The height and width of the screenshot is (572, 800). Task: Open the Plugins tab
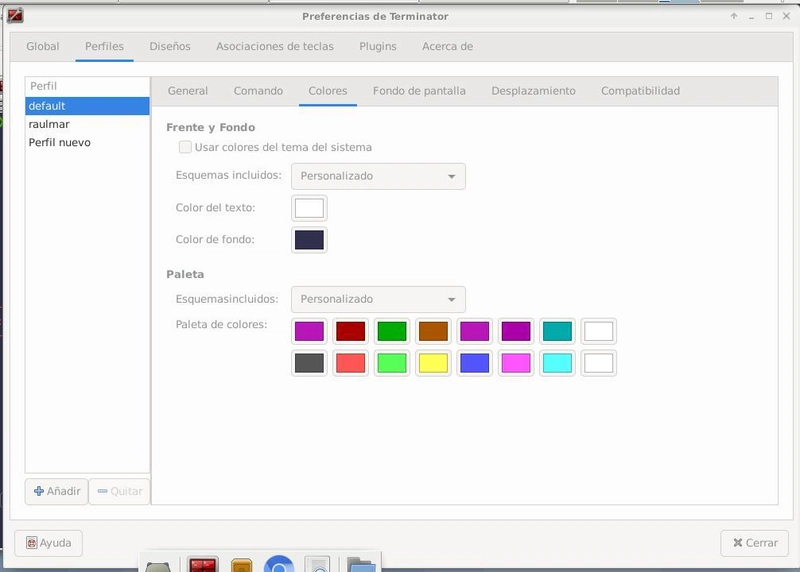point(378,46)
